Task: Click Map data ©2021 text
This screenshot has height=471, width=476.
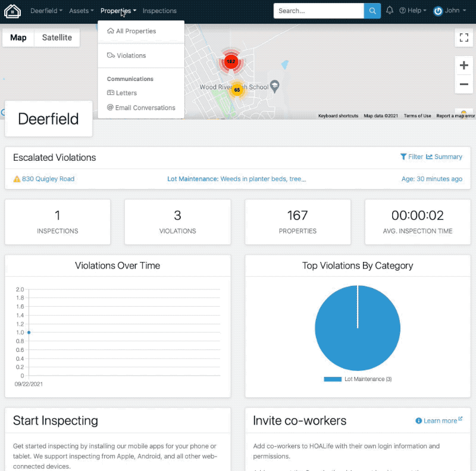Action: pos(381,116)
